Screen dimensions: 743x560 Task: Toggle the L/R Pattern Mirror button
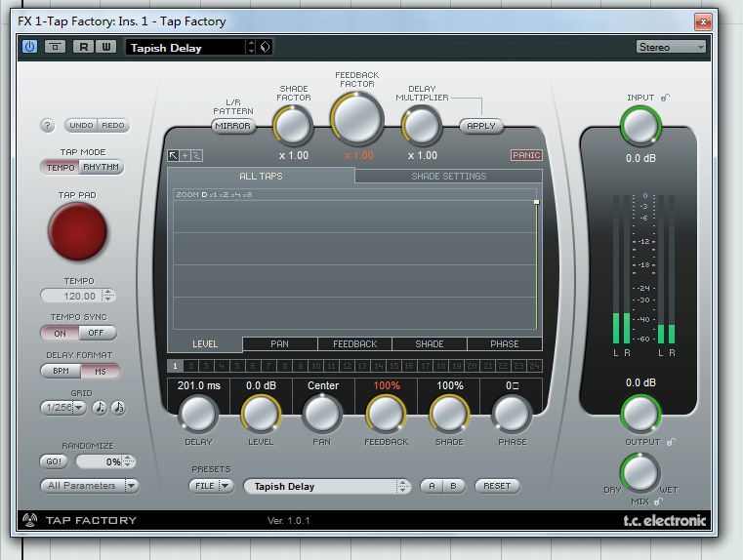(232, 126)
